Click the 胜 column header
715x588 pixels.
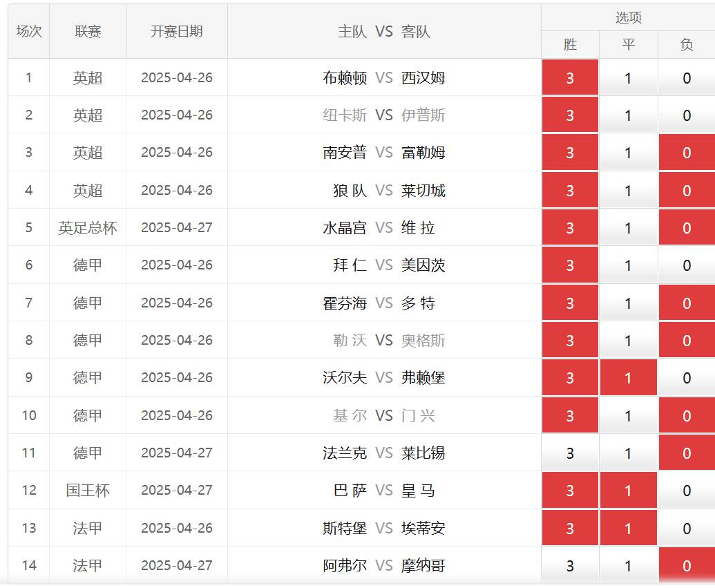coord(570,45)
